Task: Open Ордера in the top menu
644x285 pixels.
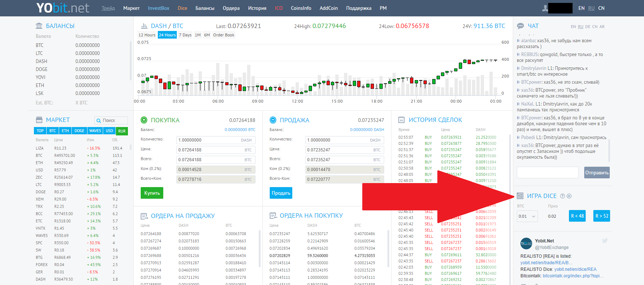Action: click(x=231, y=8)
